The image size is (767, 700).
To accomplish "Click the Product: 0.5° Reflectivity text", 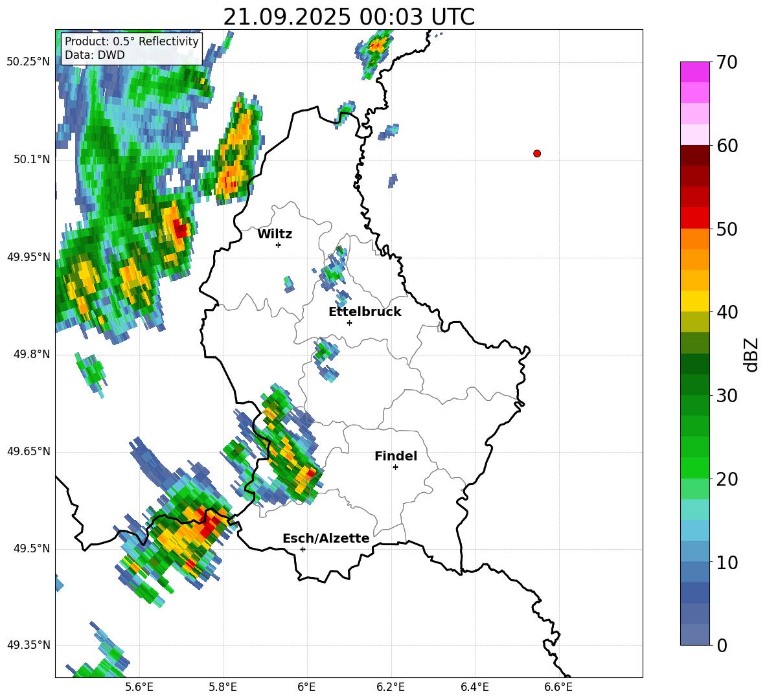I will pos(132,41).
